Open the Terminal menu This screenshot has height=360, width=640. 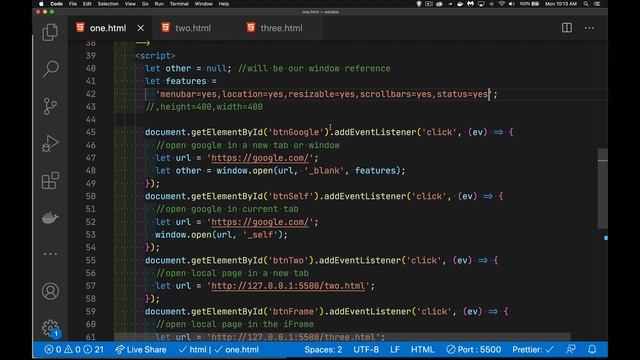click(179, 4)
